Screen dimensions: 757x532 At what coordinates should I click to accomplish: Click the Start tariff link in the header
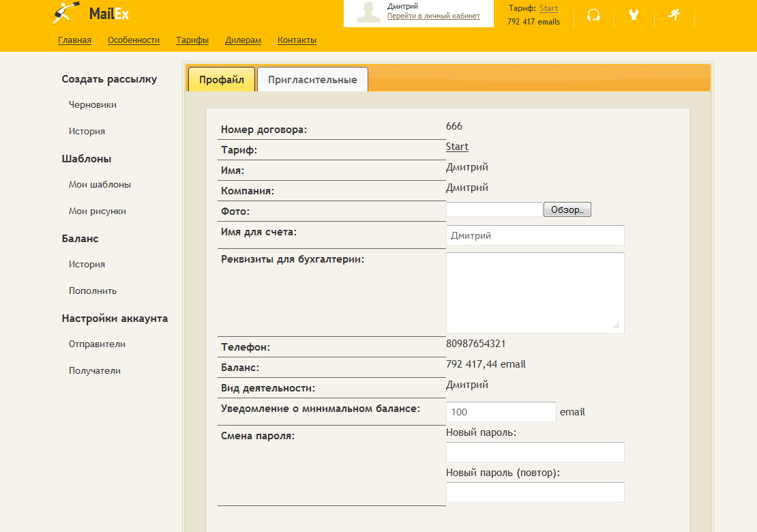click(x=548, y=8)
